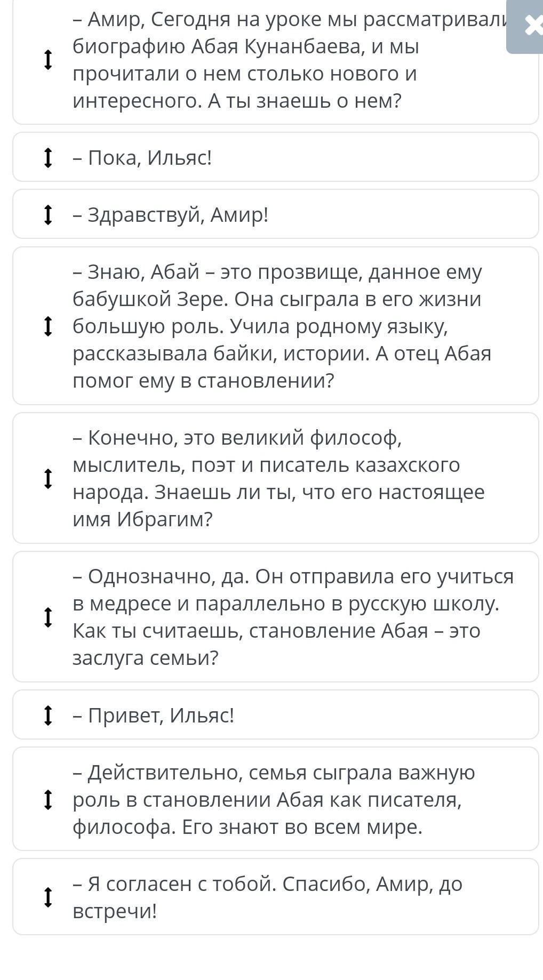Select the card about биографию Абая Кунанбаева

coord(276,60)
